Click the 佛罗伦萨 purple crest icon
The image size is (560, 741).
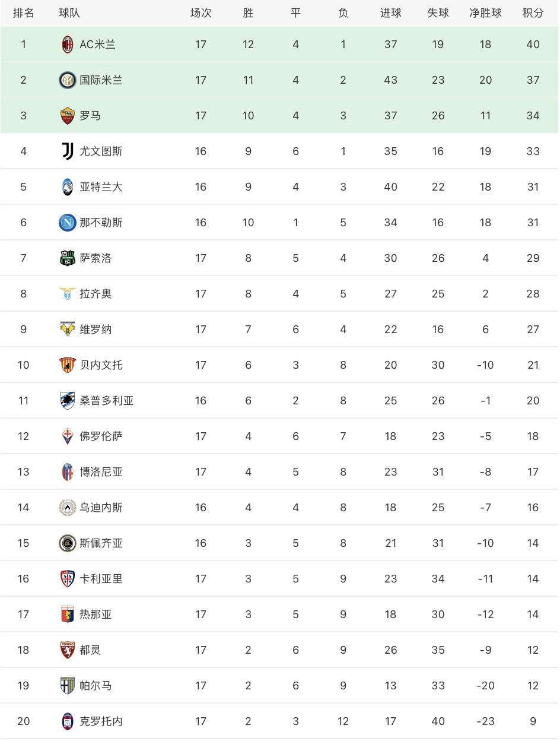(68, 436)
